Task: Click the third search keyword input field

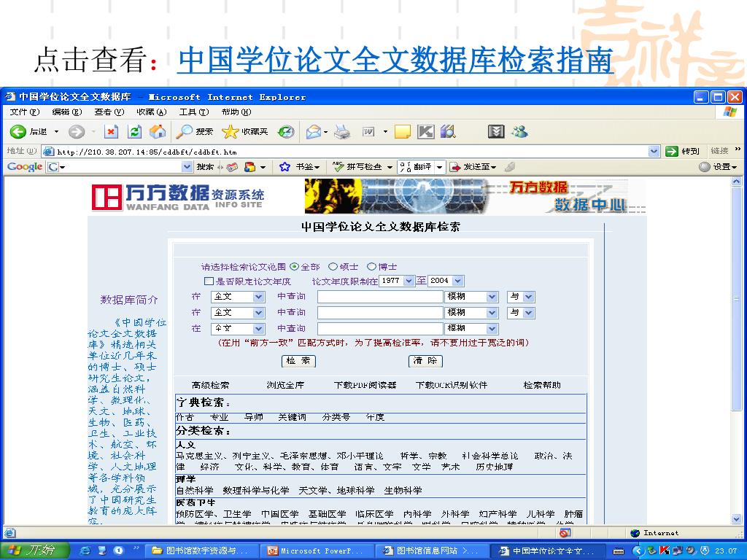Action: 380,329
